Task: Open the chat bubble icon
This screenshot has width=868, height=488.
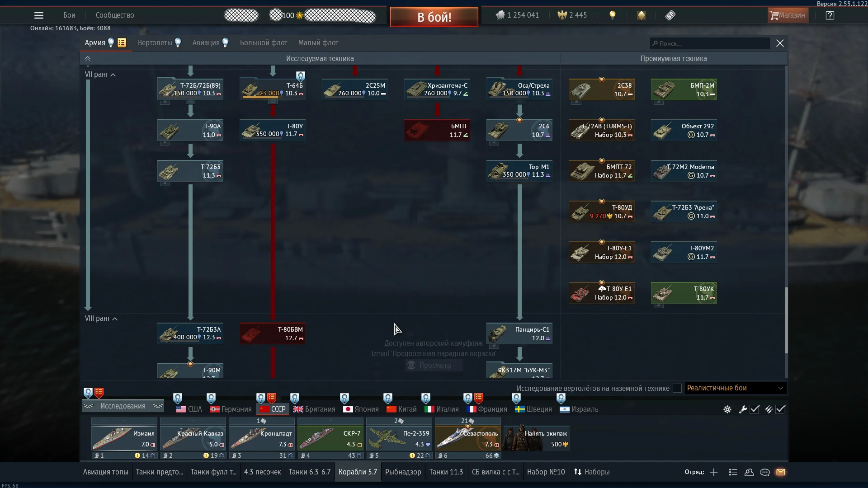Action: pos(765,472)
